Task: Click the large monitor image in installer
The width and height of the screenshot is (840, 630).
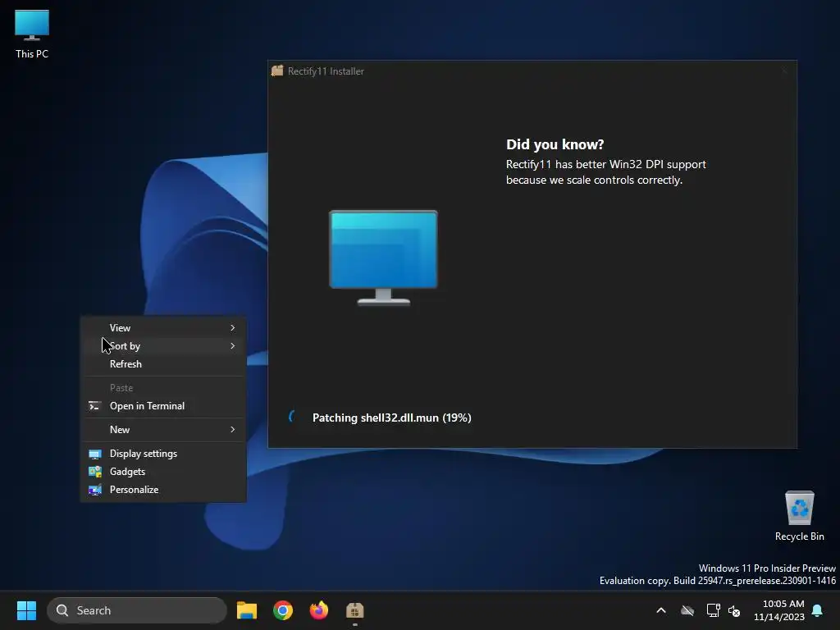Action: click(384, 258)
